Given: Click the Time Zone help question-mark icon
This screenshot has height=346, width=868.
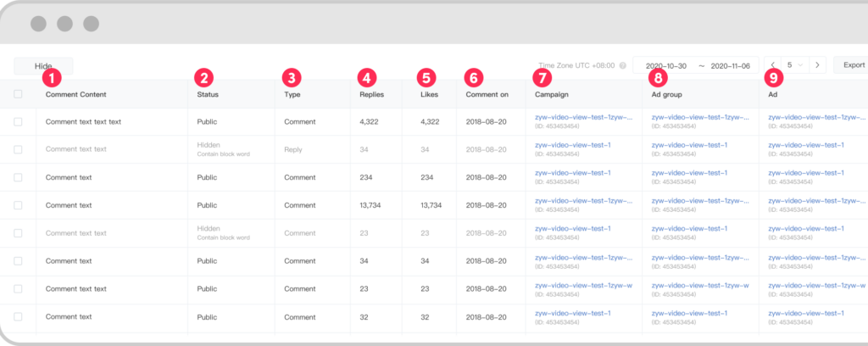Looking at the screenshot, I should click(x=623, y=65).
